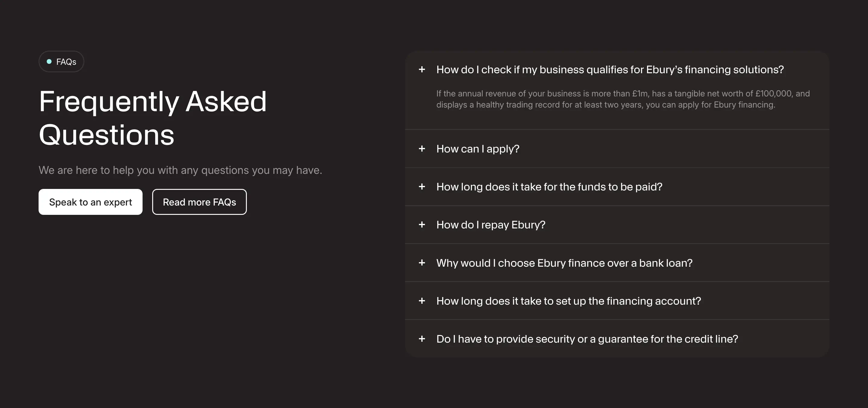Click the annual revenue answer paragraph
The height and width of the screenshot is (408, 868).
click(623, 99)
